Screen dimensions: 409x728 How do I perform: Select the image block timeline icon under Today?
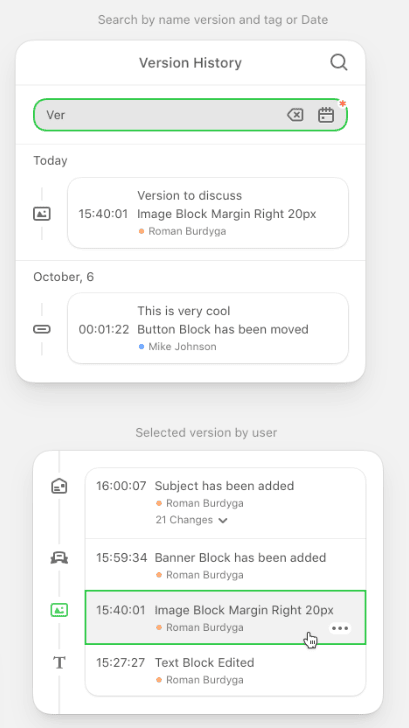click(42, 214)
